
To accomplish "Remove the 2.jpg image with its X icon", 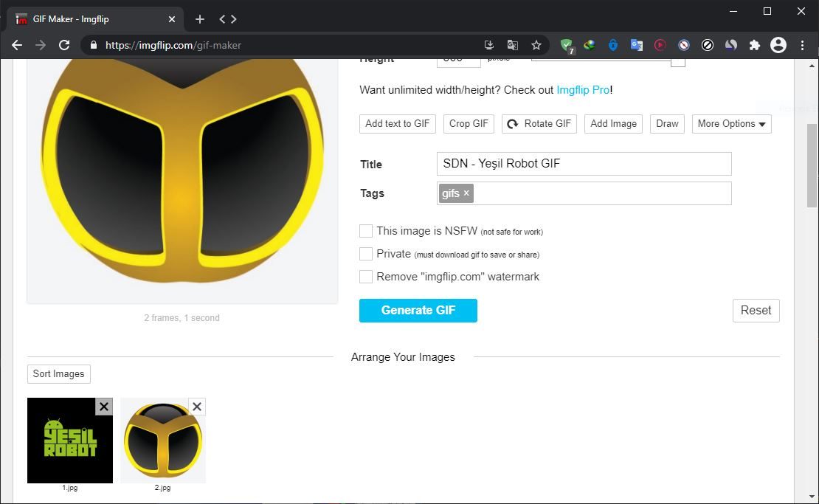I will pyautogui.click(x=197, y=407).
